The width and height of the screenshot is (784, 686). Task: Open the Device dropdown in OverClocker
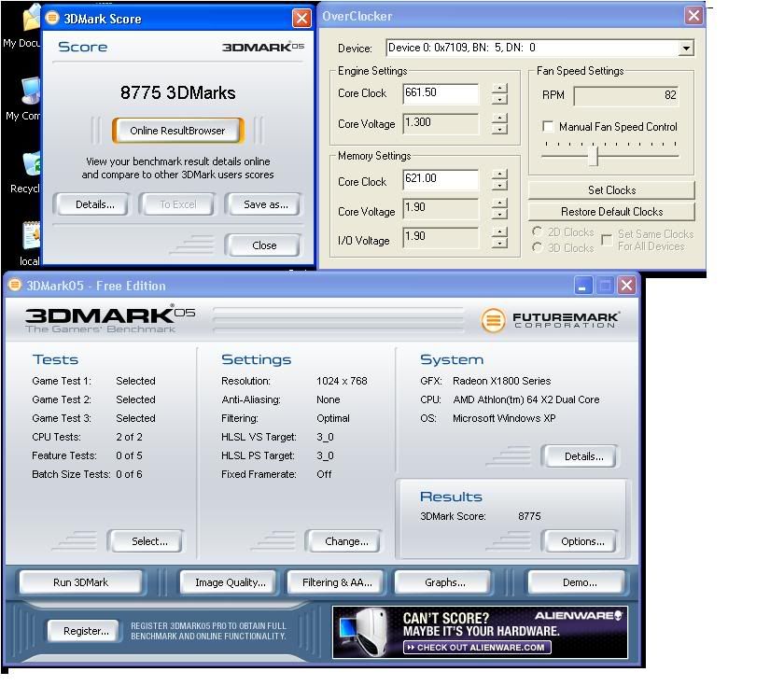687,48
